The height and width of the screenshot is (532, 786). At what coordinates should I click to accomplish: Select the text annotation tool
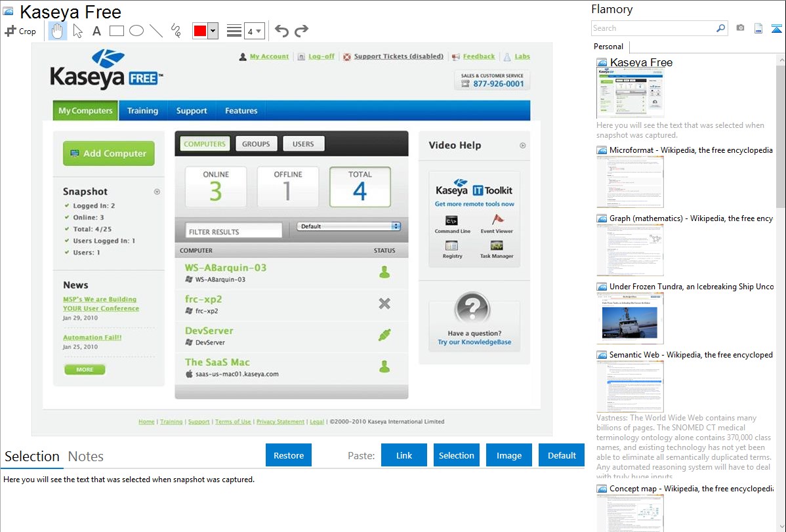[x=96, y=31]
